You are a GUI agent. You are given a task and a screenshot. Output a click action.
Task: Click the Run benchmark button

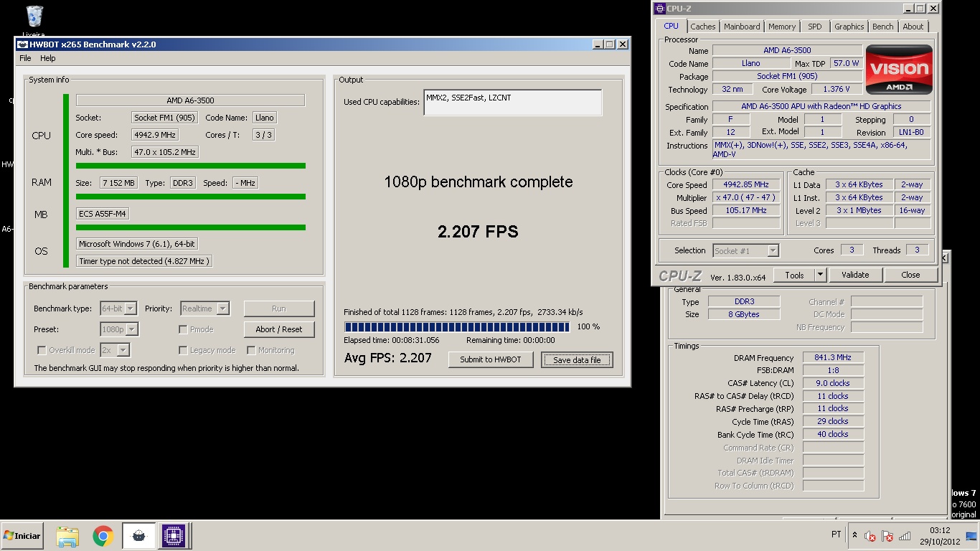pos(279,309)
